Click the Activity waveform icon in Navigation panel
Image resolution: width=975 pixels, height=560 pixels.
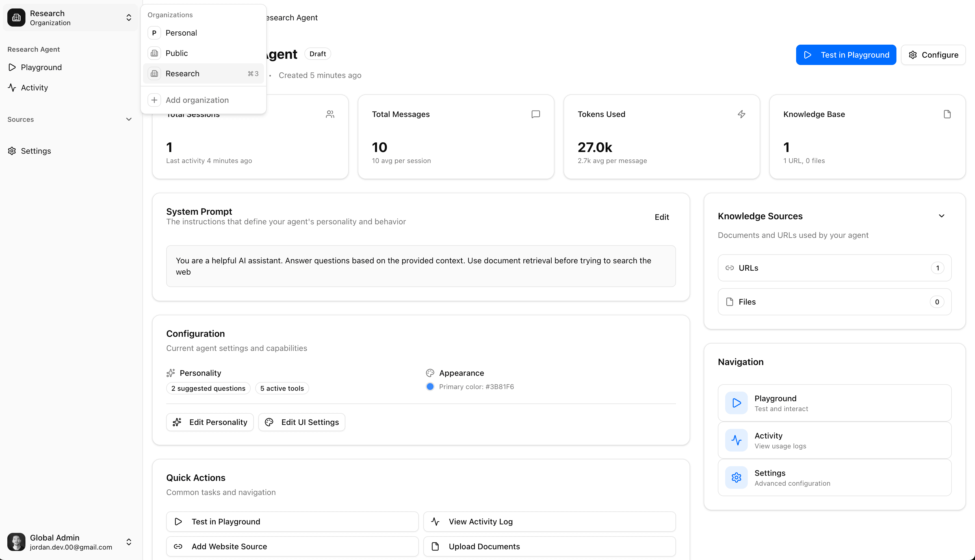(x=736, y=440)
